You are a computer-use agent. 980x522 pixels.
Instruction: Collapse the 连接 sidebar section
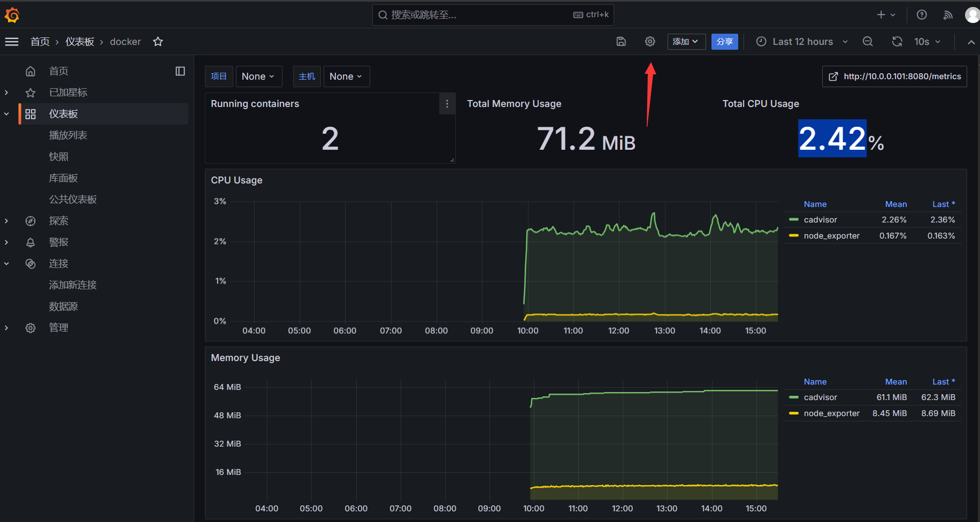click(6, 264)
